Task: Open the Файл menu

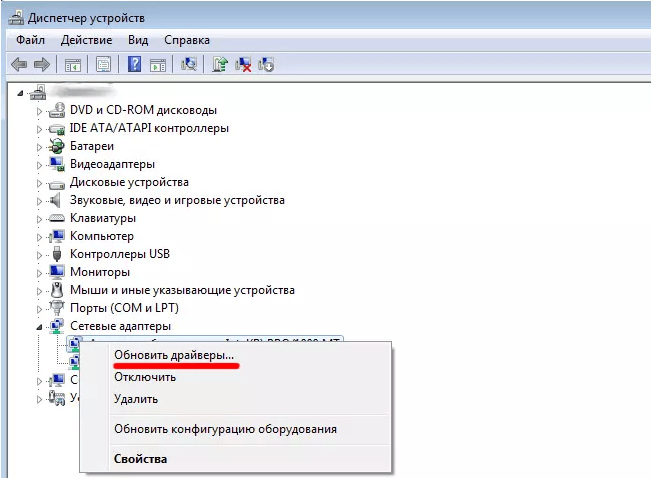Action: point(30,40)
